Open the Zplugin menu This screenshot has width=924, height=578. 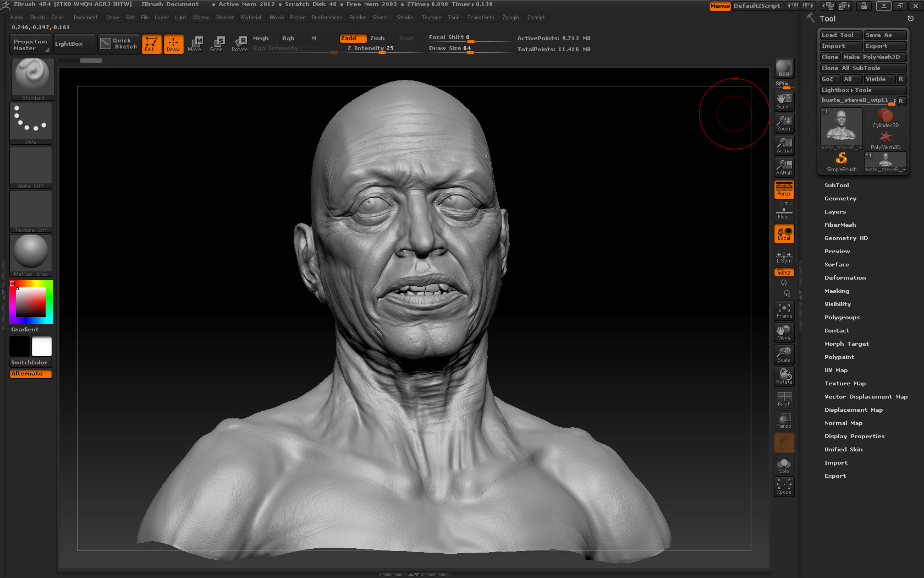tap(510, 18)
